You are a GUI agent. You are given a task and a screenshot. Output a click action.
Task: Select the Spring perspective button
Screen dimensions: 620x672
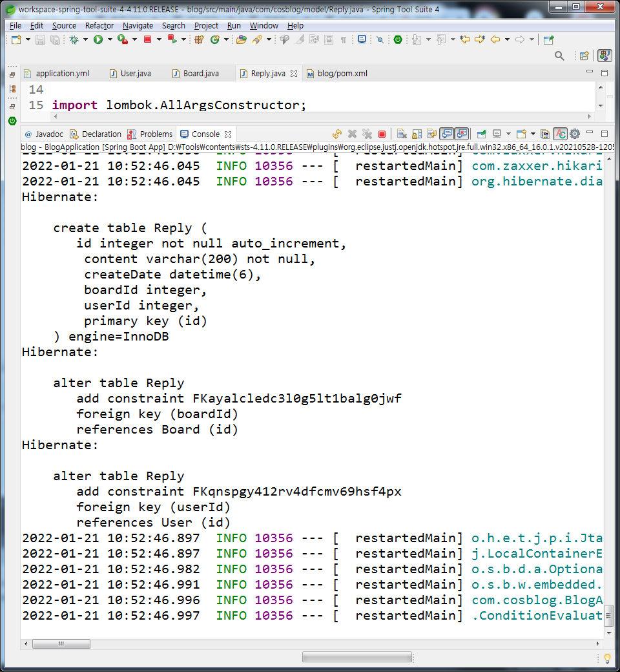click(605, 56)
